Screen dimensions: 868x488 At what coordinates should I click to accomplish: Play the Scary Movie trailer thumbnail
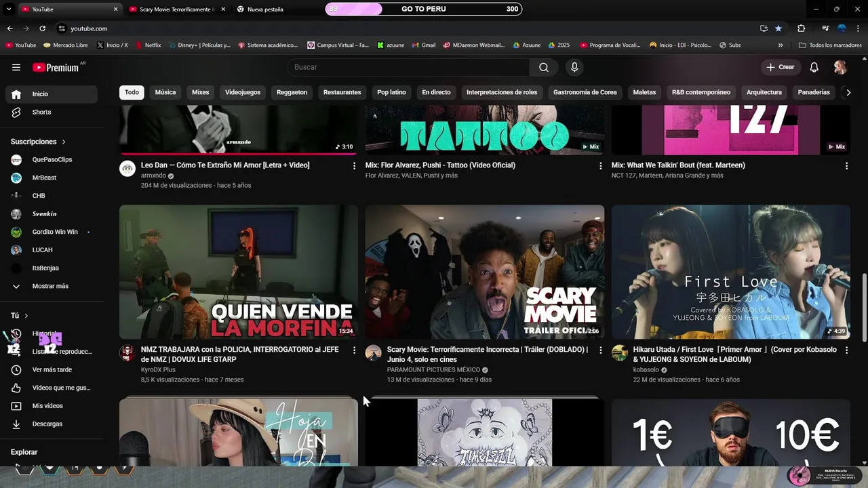(485, 272)
